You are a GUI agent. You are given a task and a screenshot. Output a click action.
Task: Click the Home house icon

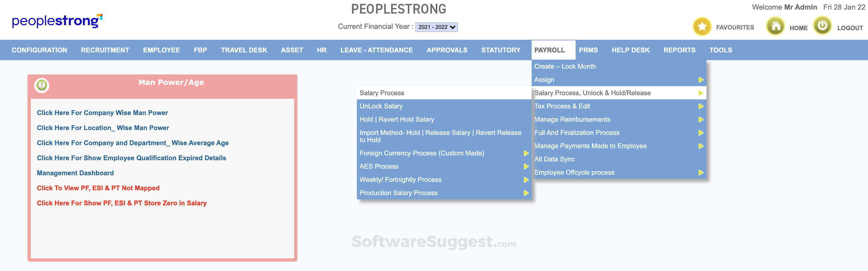775,26
